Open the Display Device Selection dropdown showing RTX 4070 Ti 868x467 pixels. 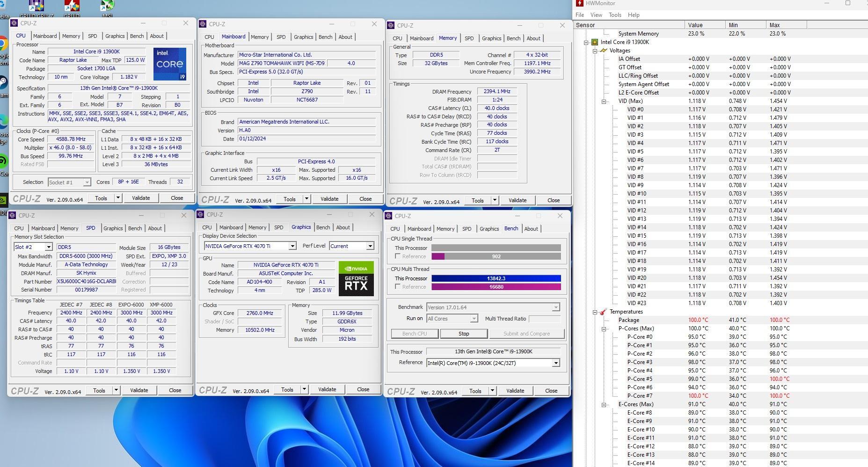[x=292, y=246]
